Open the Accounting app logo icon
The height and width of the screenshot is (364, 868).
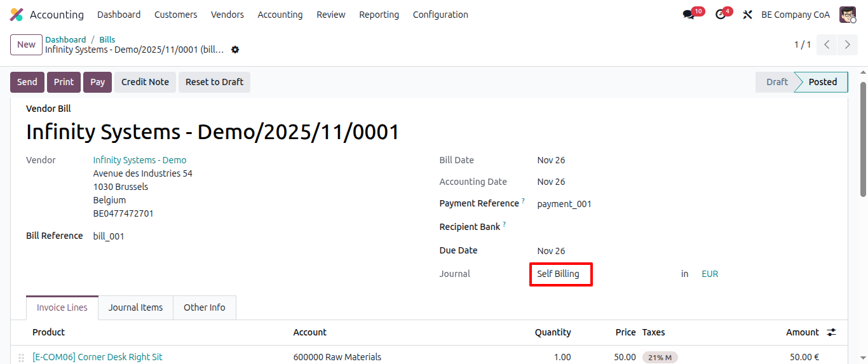tap(17, 15)
